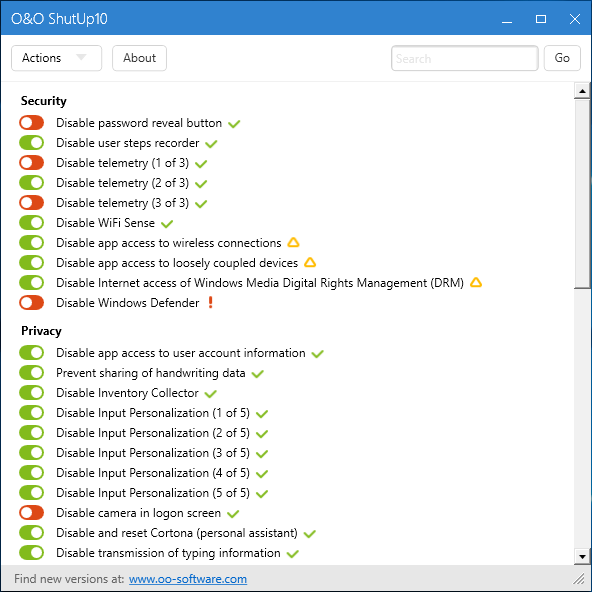Screen dimensions: 592x592
Task: Click the Go search button
Action: point(562,58)
